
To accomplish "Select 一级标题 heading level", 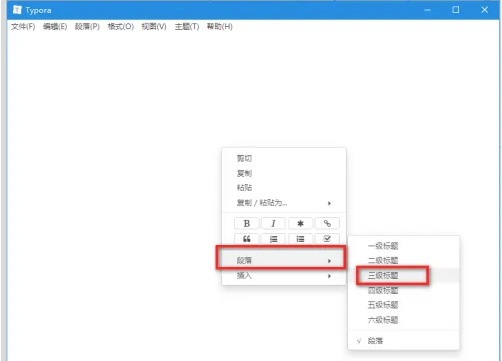I will pos(404,246).
